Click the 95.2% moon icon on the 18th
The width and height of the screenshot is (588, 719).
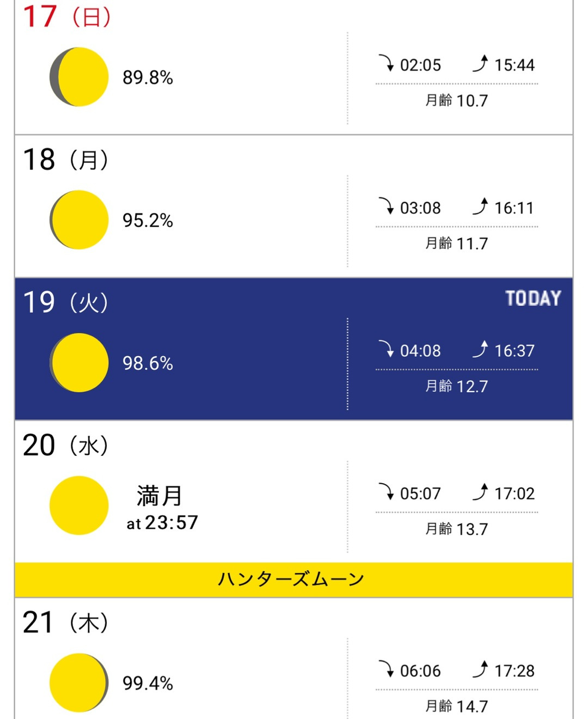point(79,220)
